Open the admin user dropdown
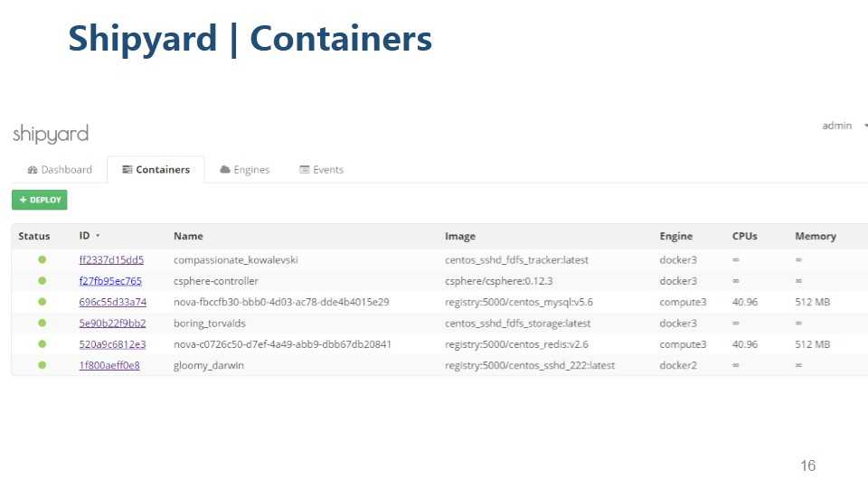Screen dimensions: 868x488 pos(841,126)
